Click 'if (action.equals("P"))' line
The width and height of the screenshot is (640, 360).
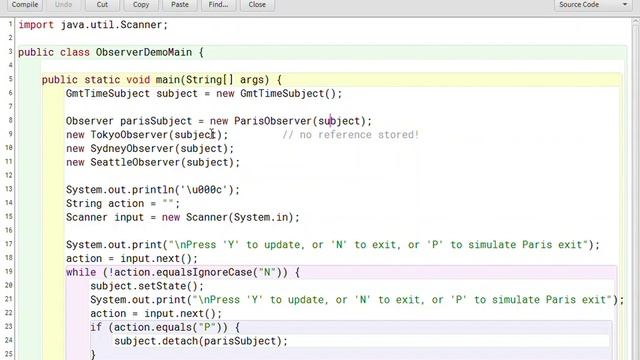(x=165, y=327)
